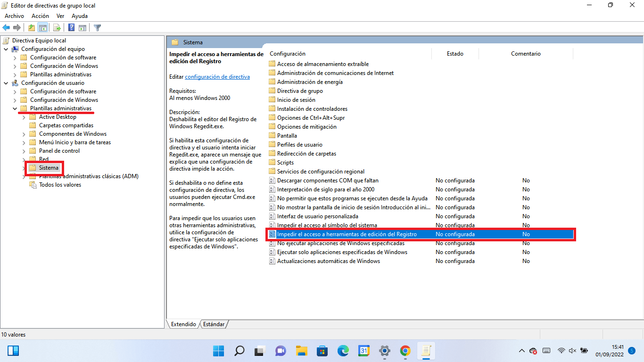Viewport: 644px width, 362px height.
Task: Click the policy icon of Actualizaciones automáticas de Windows
Action: [x=272, y=261]
